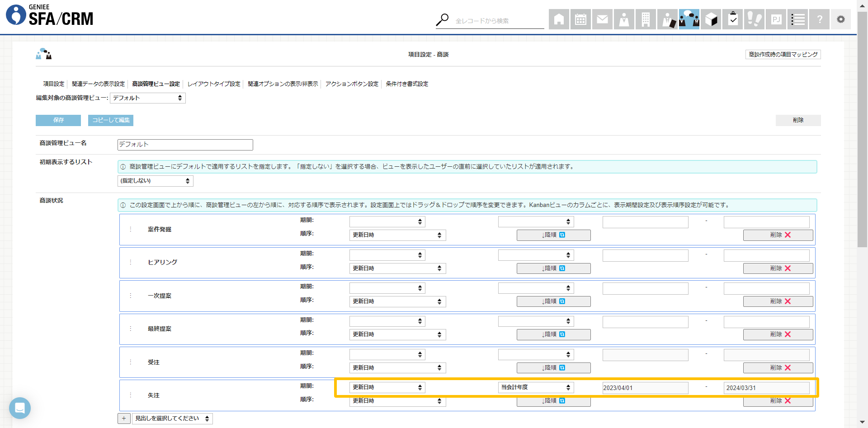868x428 pixels.
Task: Toggle 降順 sort order for 受注
Action: 553,368
